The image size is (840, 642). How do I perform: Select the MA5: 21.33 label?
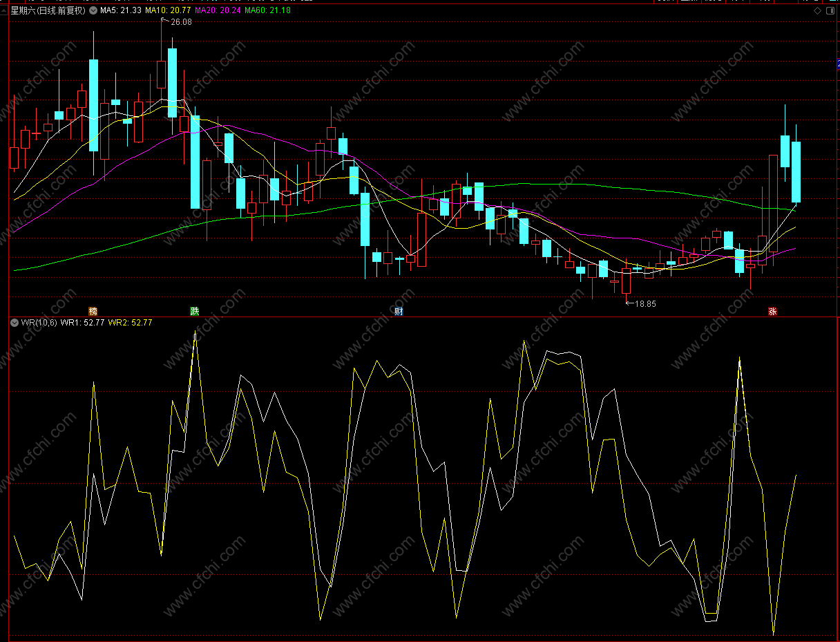pos(121,11)
